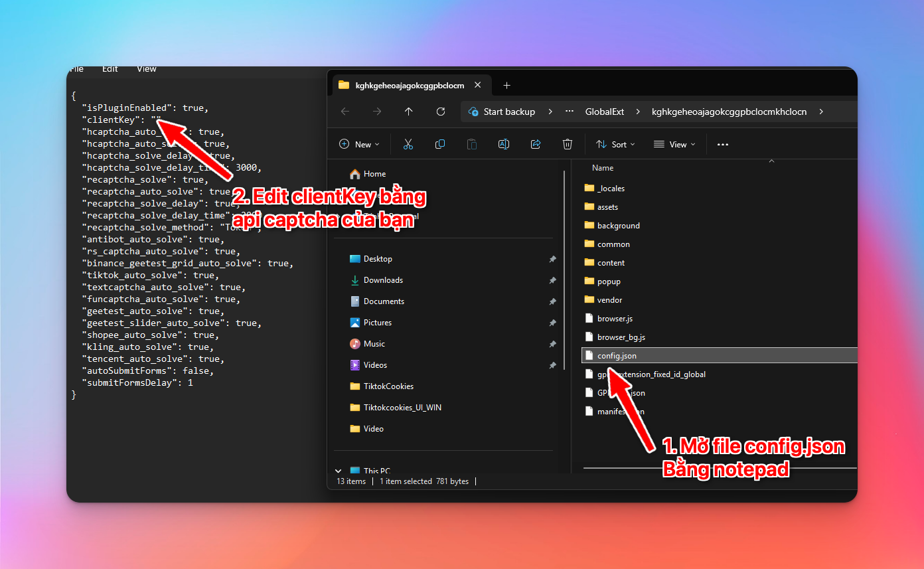924x569 pixels.
Task: Click the Refresh icon beside address bar
Action: tap(441, 112)
